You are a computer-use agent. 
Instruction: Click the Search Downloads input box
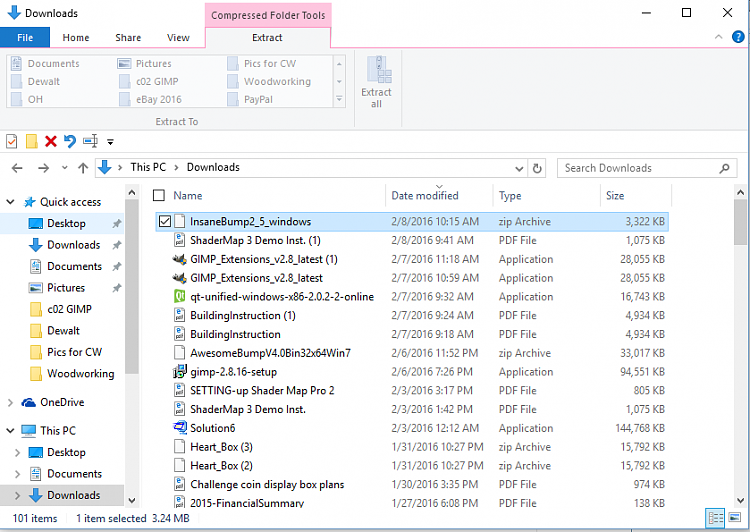tap(640, 168)
